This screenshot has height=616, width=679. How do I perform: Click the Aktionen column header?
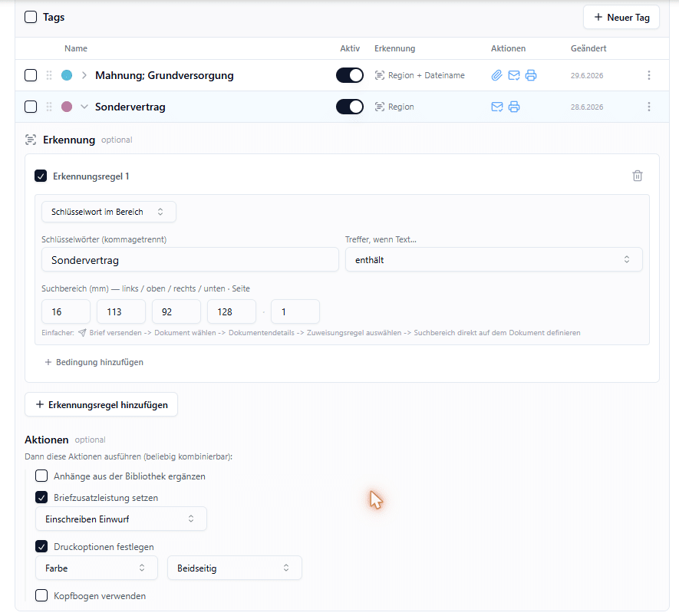(x=509, y=48)
